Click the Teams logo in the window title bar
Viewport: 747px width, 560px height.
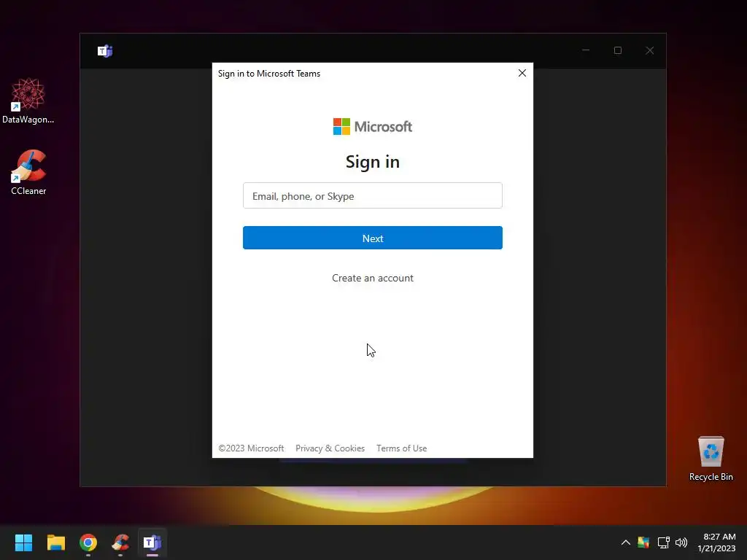(105, 51)
